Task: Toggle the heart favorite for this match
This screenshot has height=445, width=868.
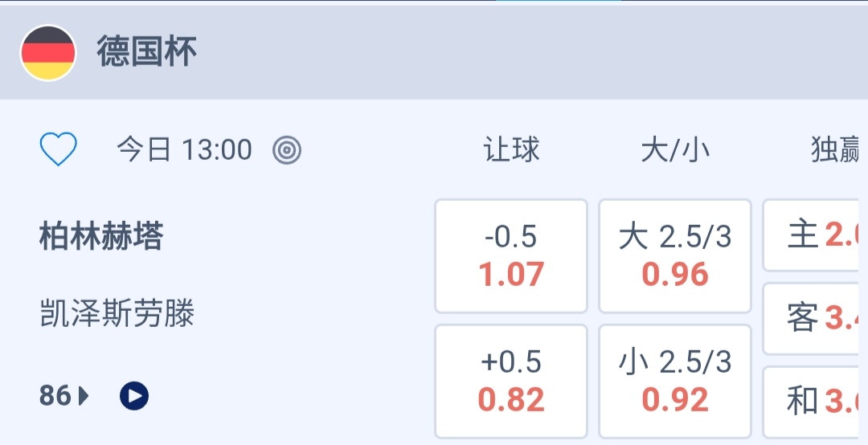Action: click(x=59, y=149)
